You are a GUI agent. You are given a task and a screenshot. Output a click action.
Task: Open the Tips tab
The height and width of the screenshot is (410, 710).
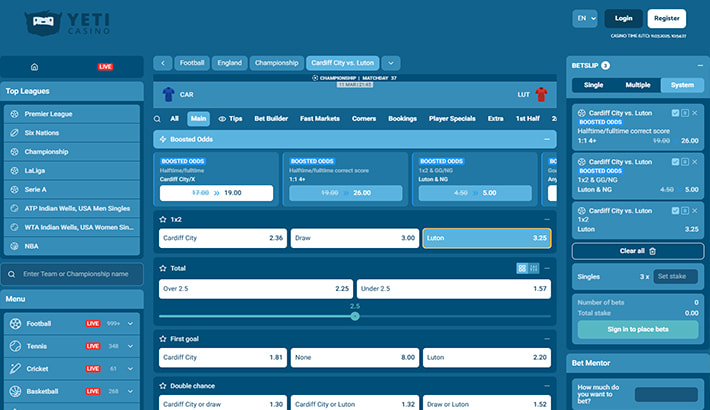click(230, 119)
